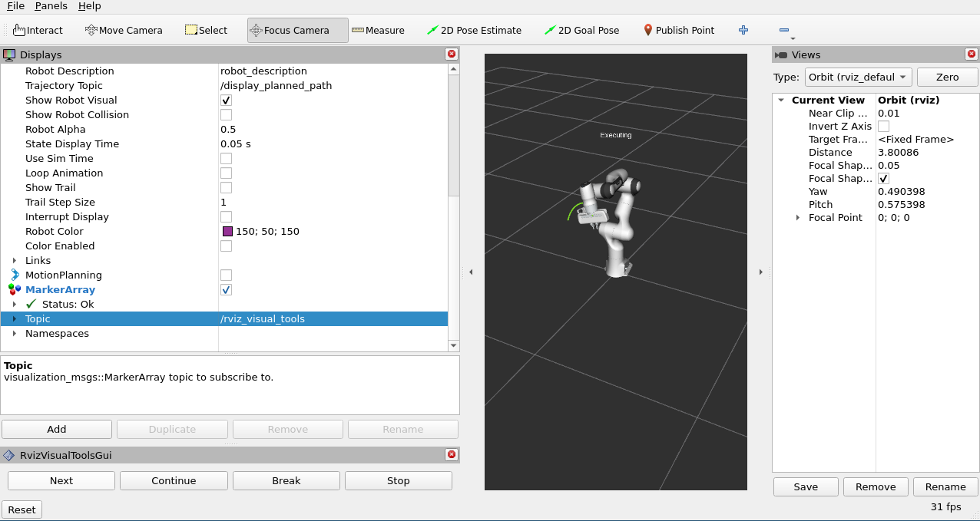
Task: Click the green Status Ok checkmark
Action: click(31, 304)
